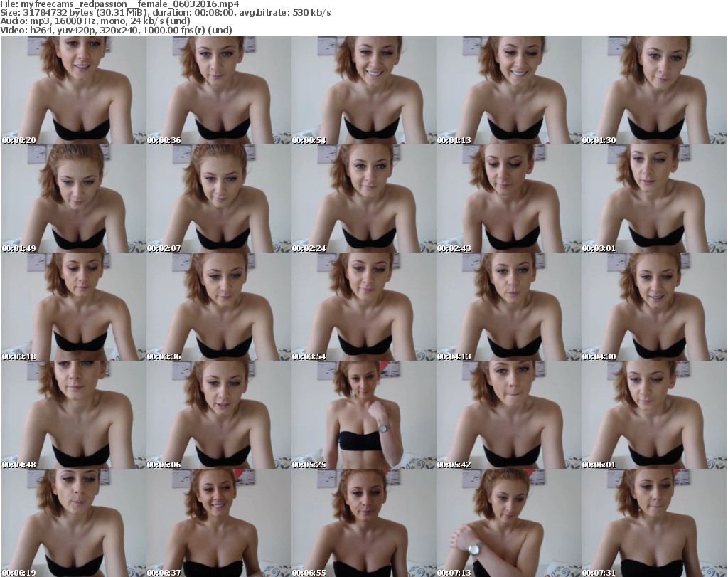Image resolution: width=728 pixels, height=577 pixels.
Task: Click the thumbnail timestamped 00:03:36
Action: pyautogui.click(x=219, y=307)
